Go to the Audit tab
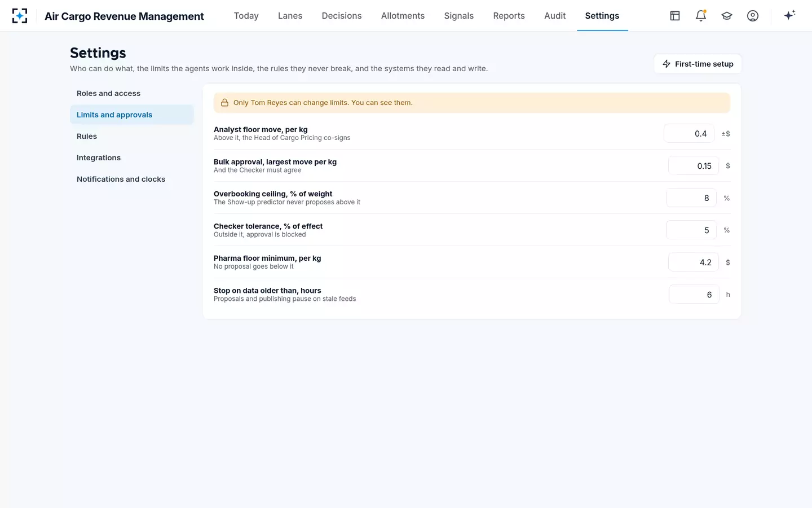The height and width of the screenshot is (508, 812). point(555,16)
